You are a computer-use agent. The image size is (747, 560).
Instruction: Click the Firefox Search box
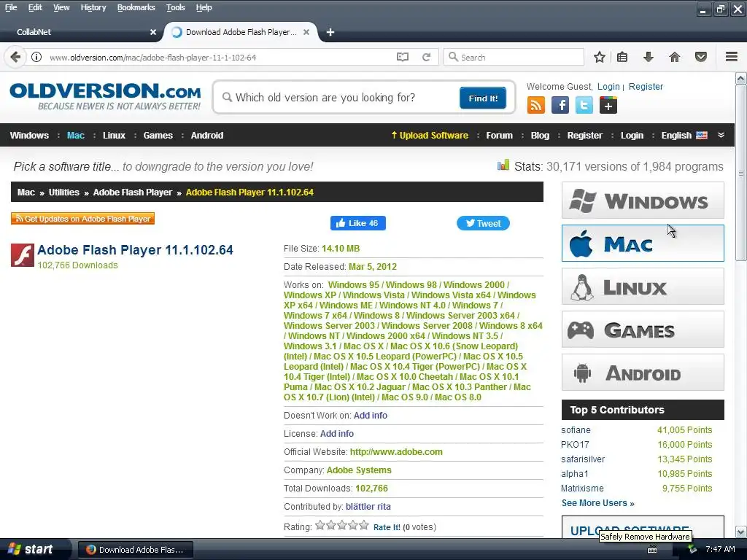(514, 57)
